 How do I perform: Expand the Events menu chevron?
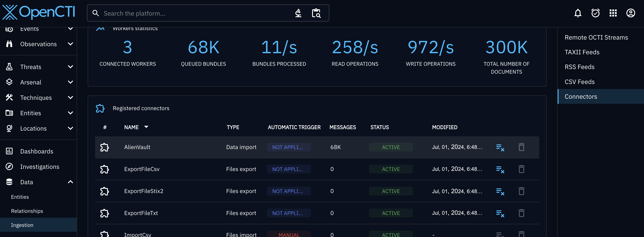pos(70,29)
